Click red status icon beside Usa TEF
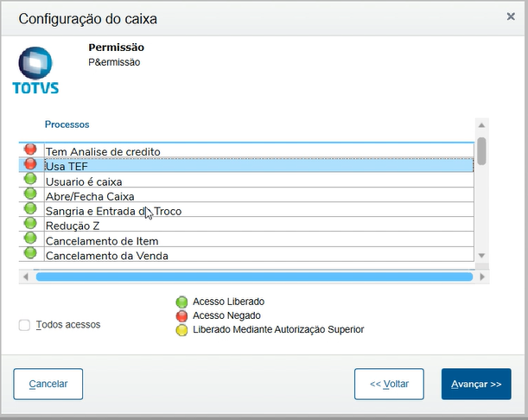Viewport: 528px width, 420px height. tap(30, 165)
